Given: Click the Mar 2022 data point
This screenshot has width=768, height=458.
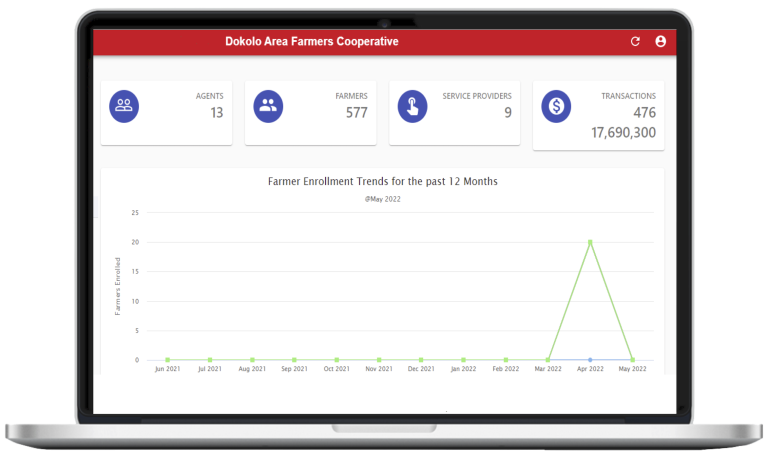Looking at the screenshot, I should (x=548, y=360).
